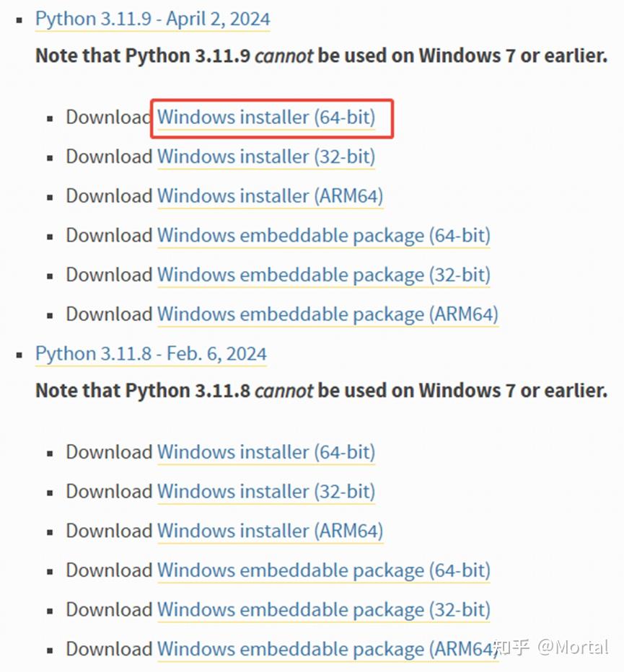Open the Python 3.11.9 release link

pyautogui.click(x=152, y=19)
